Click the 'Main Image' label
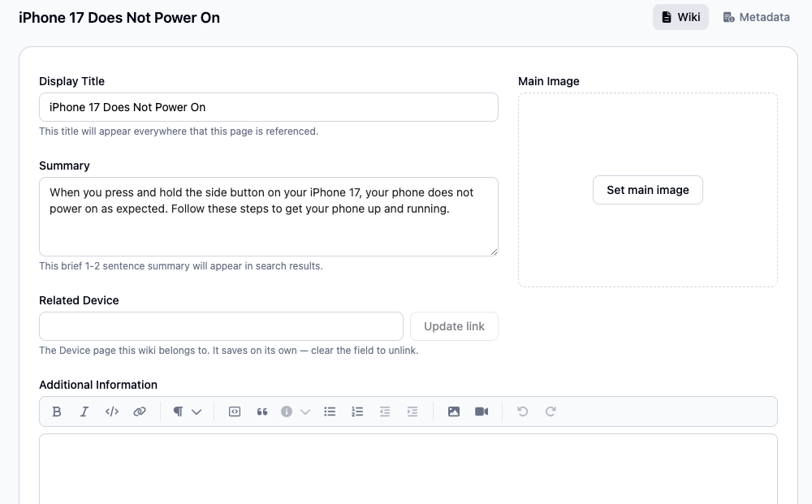812x504 pixels. coord(548,81)
